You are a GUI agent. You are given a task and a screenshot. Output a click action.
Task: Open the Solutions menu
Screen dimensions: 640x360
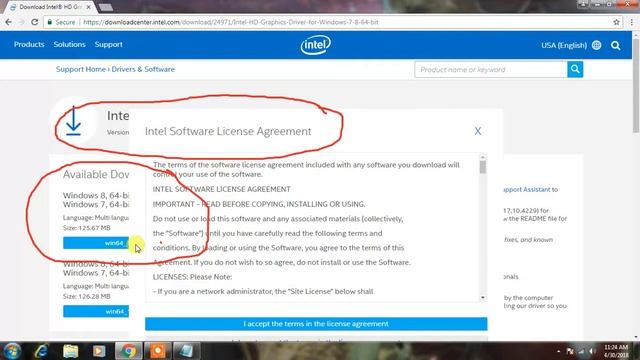tap(69, 44)
